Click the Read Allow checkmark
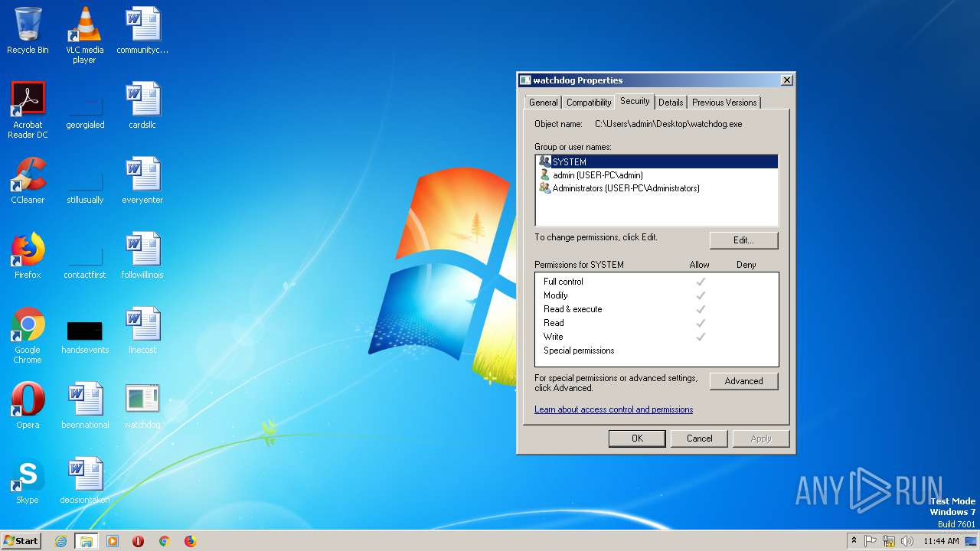980x551 pixels. tap(700, 323)
